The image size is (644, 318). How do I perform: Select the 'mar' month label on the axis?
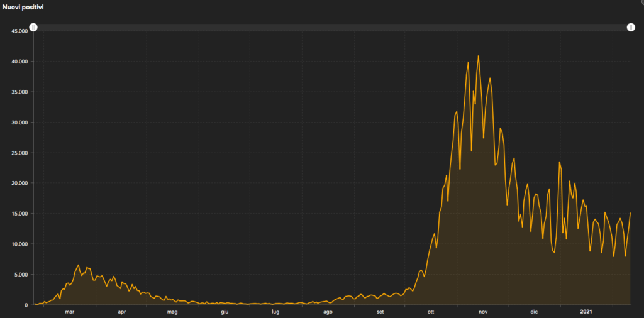(69, 312)
